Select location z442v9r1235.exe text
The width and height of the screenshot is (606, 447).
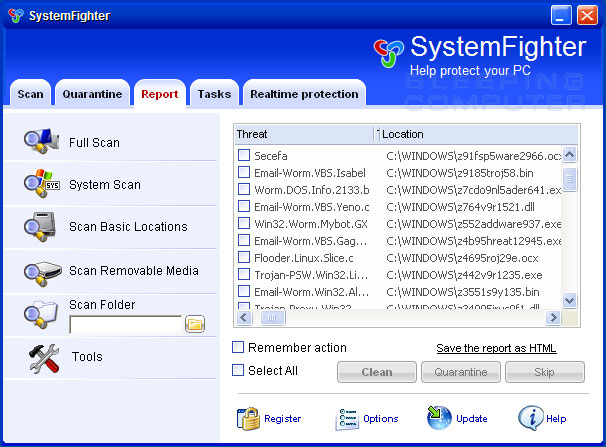(464, 275)
